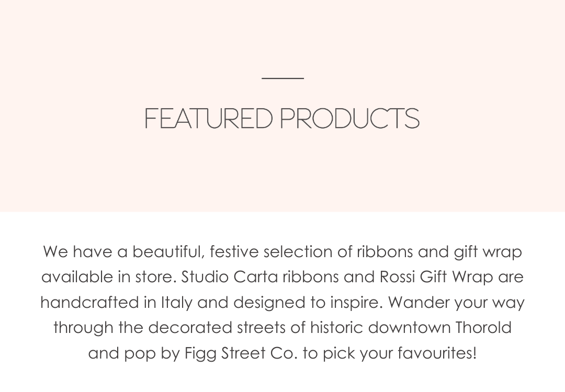Click the word 'Wander' in the paragraph
Viewport: 565px width, 392px height.
(x=419, y=303)
